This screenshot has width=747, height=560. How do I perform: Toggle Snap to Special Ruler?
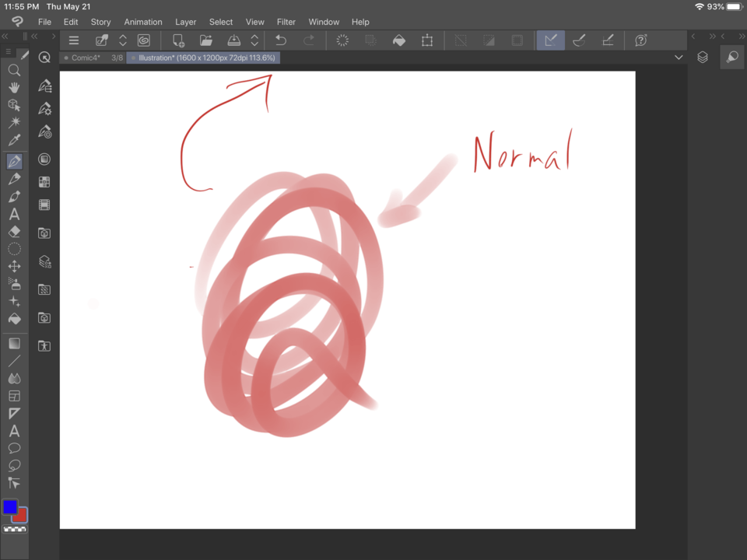pyautogui.click(x=579, y=40)
